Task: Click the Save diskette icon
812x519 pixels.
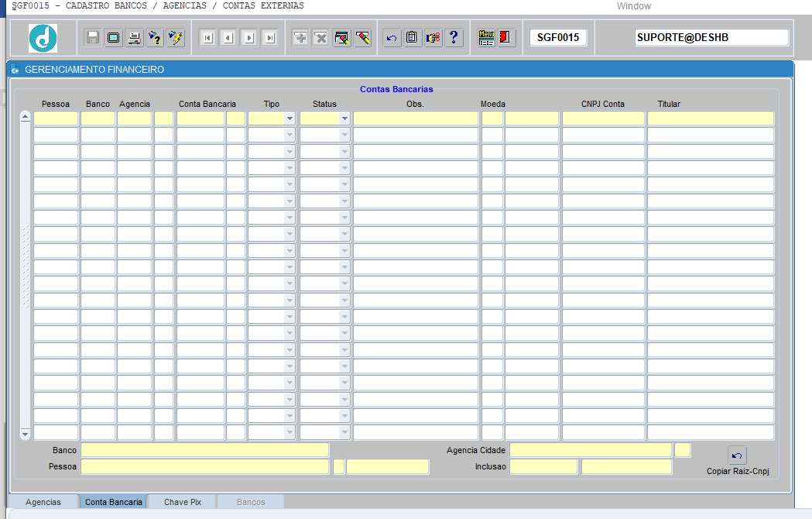Action: (93, 38)
